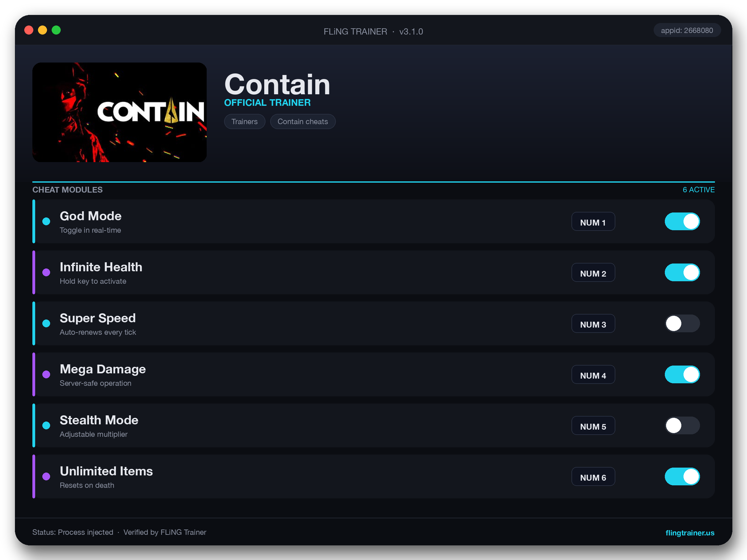Click the 'Adjustable multiplier' description

pyautogui.click(x=94, y=434)
